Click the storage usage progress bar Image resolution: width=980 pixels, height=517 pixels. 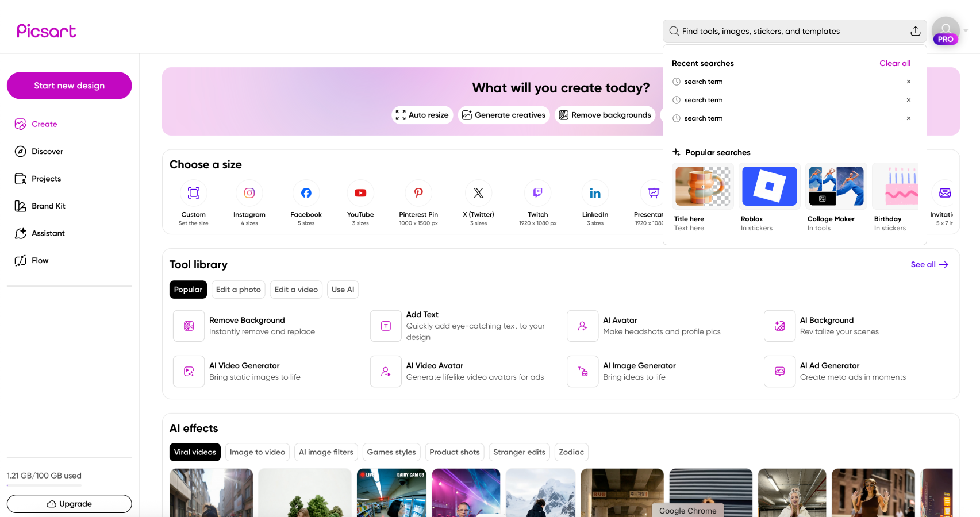(43, 485)
